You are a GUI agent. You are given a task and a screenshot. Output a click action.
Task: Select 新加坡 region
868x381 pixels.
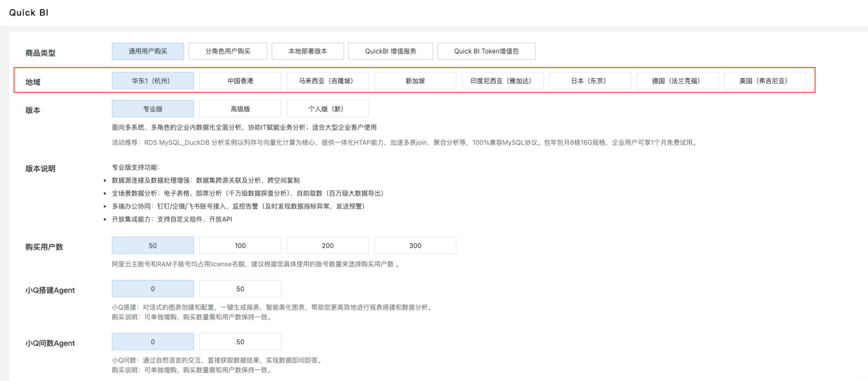[x=415, y=81]
